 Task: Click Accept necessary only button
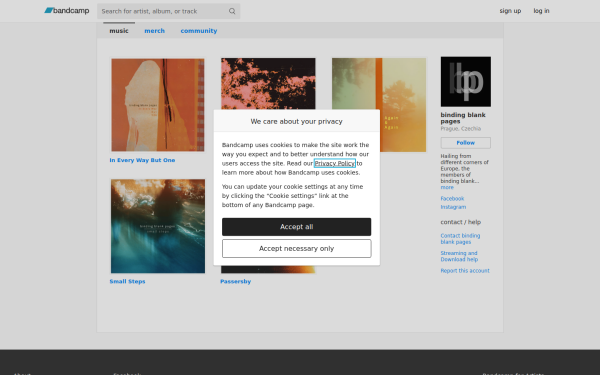[x=297, y=249]
